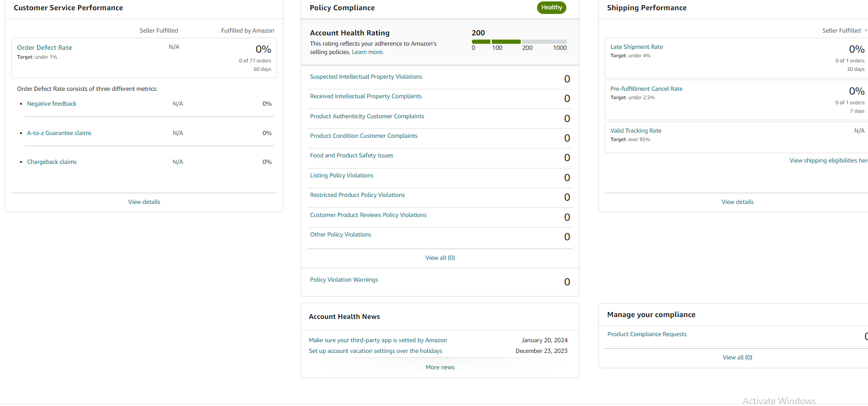
Task: Open Food and Product Safety Issues
Action: point(351,156)
